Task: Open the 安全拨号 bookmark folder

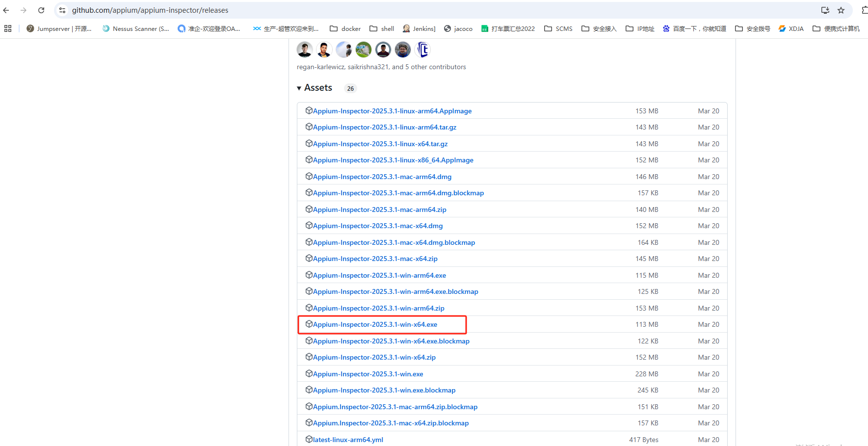Action: (x=753, y=28)
